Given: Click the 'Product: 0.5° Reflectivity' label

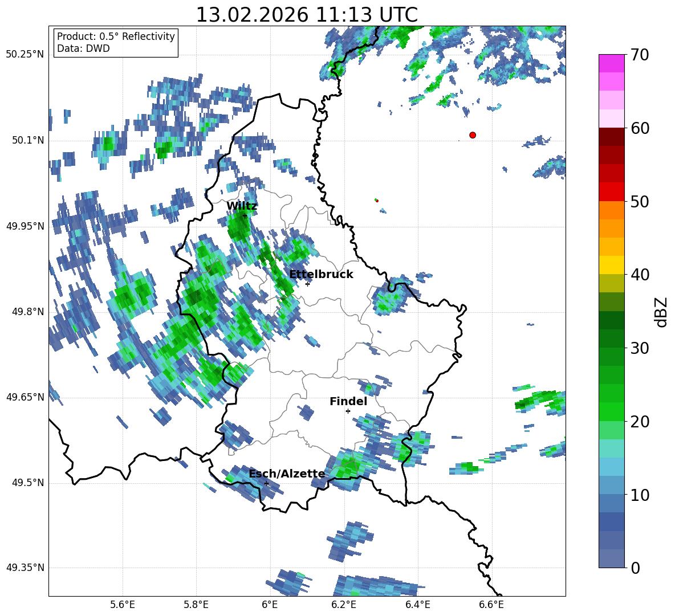Looking at the screenshot, I should [x=116, y=36].
